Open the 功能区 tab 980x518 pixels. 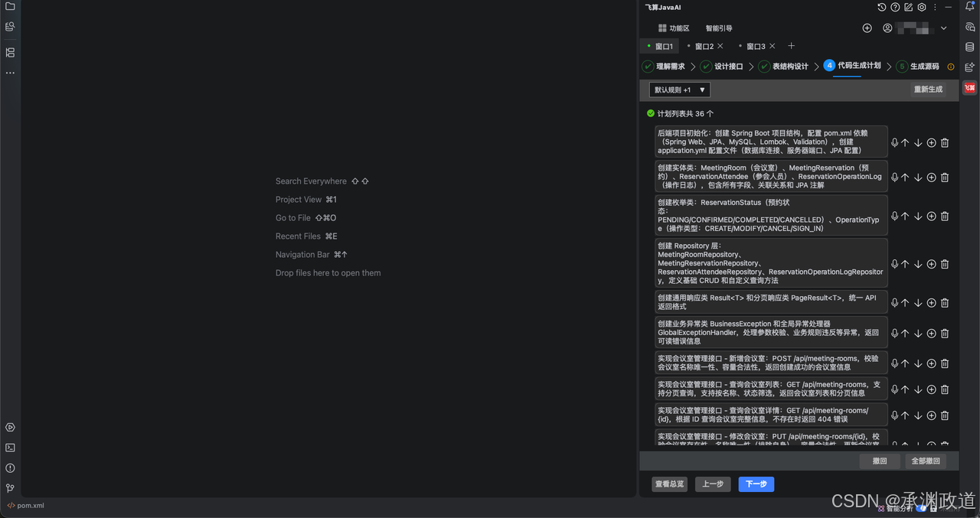coord(674,28)
